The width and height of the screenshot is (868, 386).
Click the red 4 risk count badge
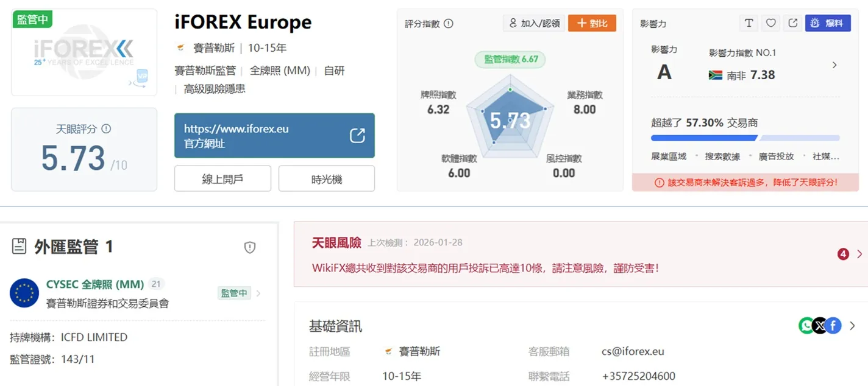(x=843, y=254)
